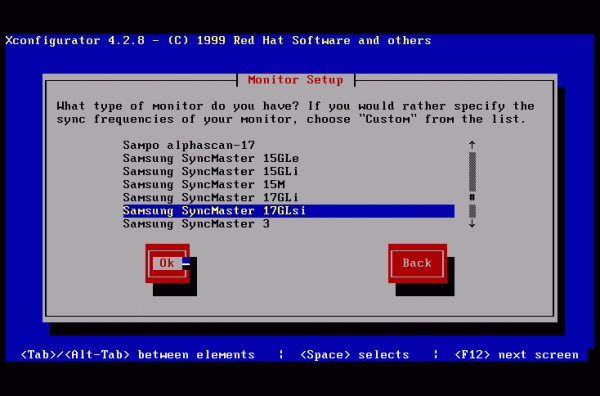Select Sampo alphascan-17 from the list

coord(289,145)
